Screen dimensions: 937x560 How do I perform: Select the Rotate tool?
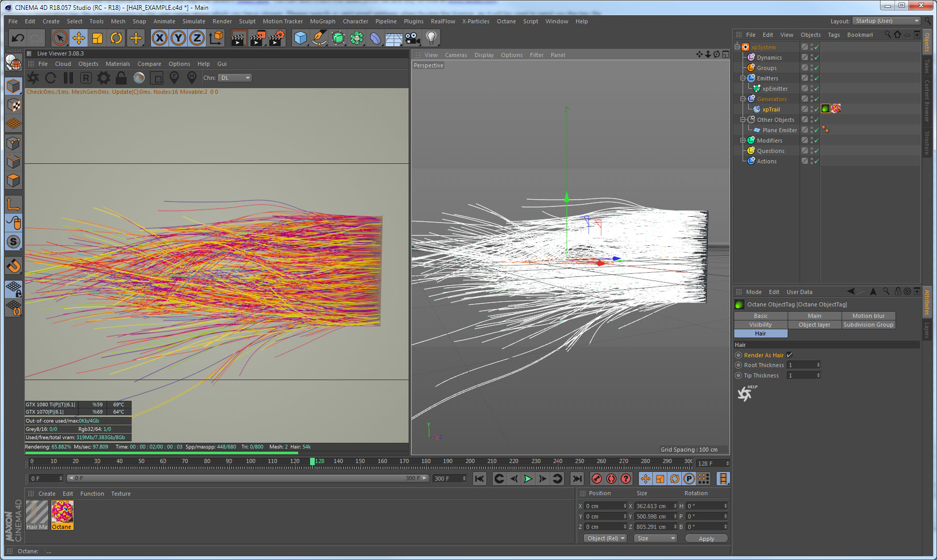116,38
